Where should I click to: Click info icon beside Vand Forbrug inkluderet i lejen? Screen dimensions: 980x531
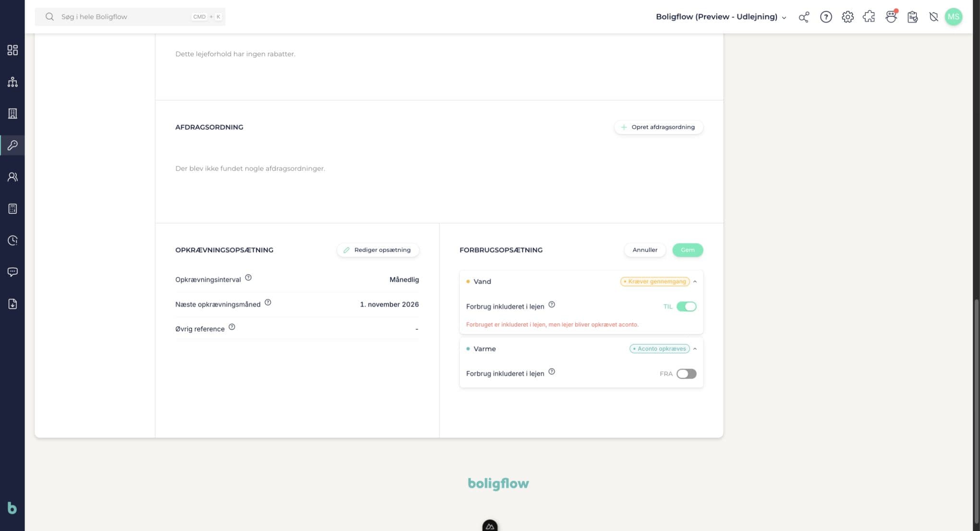pos(552,305)
